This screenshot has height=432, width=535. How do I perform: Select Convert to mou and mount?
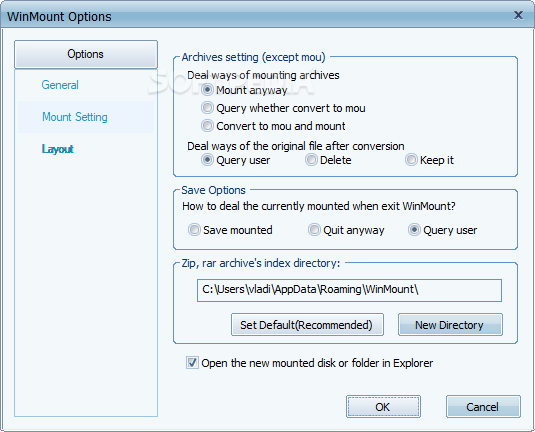[207, 126]
